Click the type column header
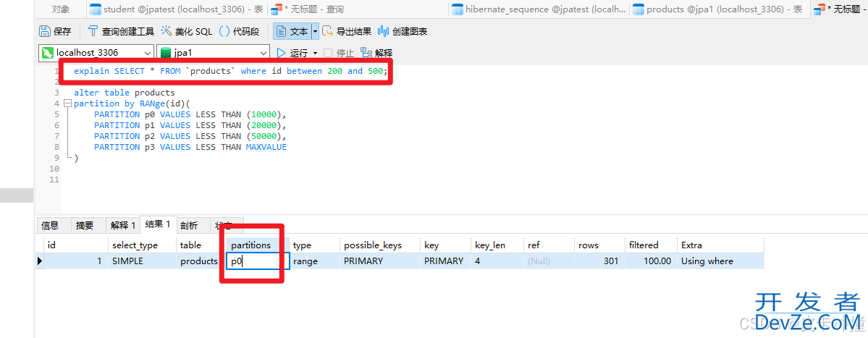 coord(314,245)
